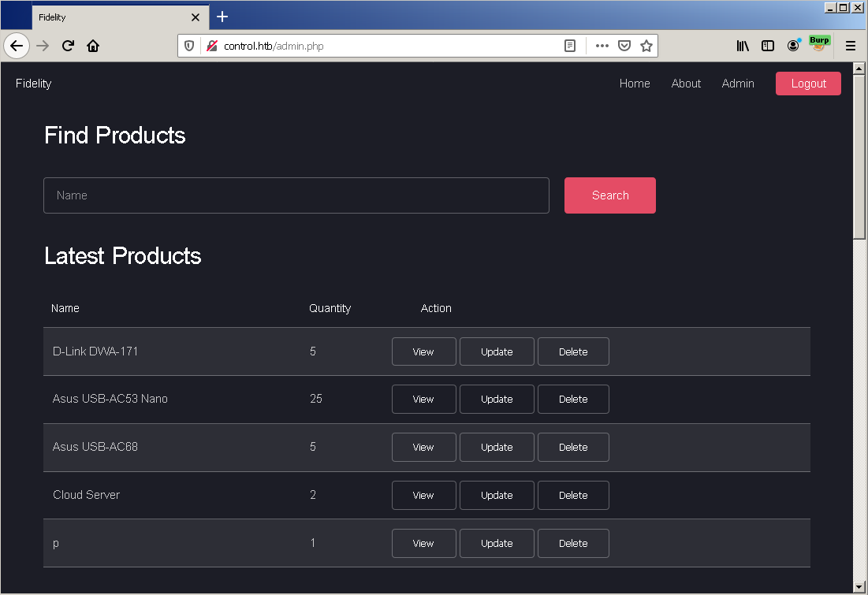Click the Burp extension icon
Screen dimensions: 868x595
819,43
